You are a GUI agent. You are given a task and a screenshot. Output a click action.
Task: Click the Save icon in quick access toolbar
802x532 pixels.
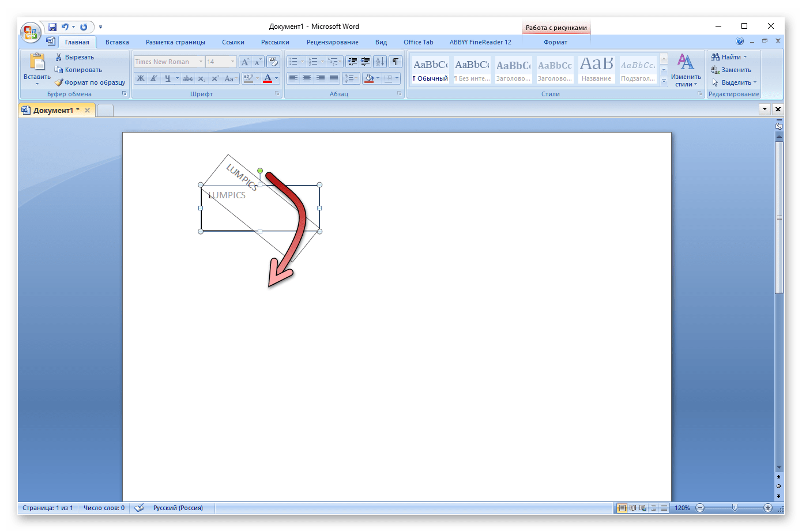coord(52,27)
